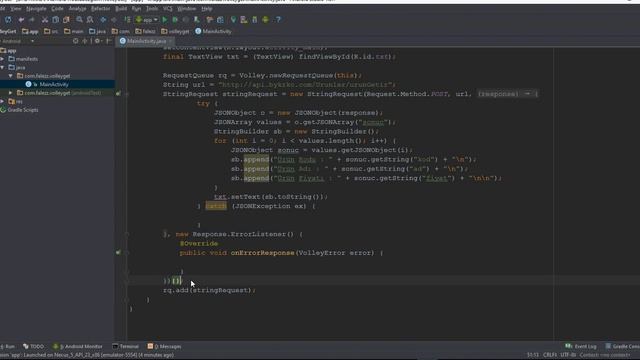This screenshot has height=360, width=640.
Task: Collapse the first com.falezz.volleyget package arrow
Action: [x=11, y=76]
